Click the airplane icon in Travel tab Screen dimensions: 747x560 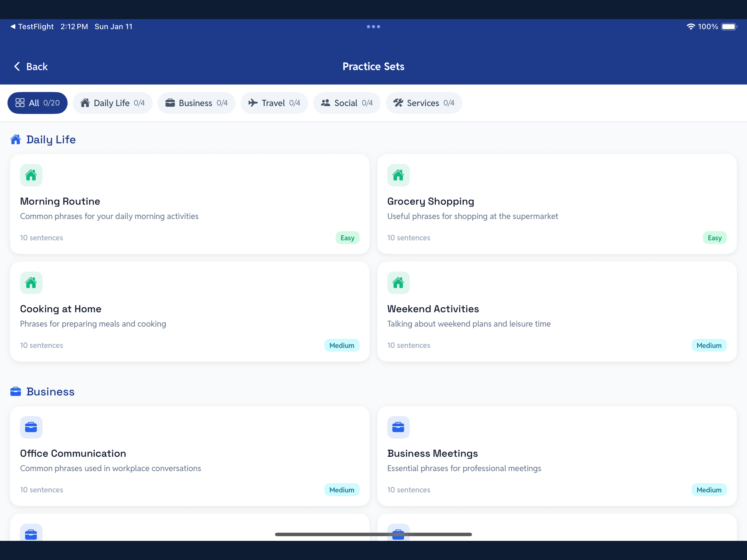(x=253, y=103)
